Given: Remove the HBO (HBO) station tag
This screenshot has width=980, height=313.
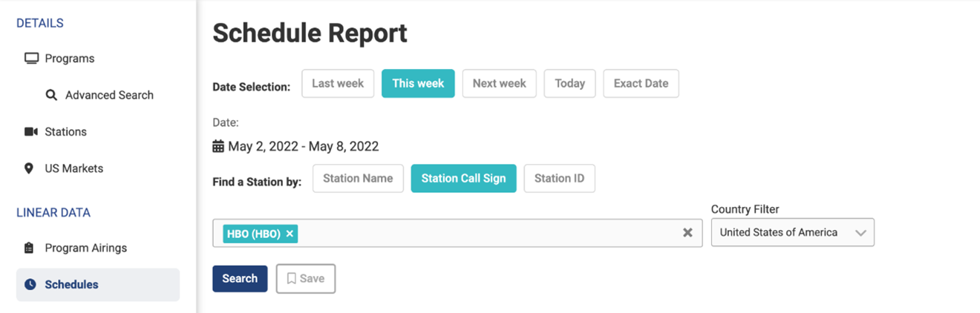Looking at the screenshot, I should tap(290, 234).
